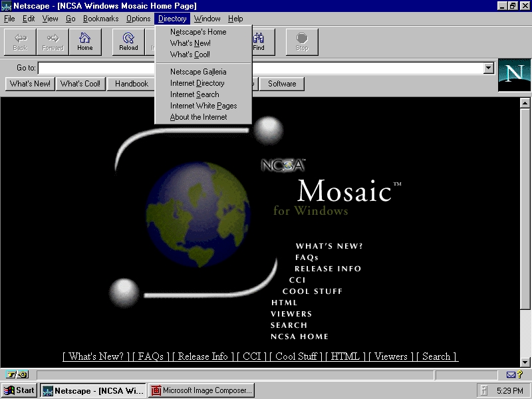Open the Bookmarks menu
Viewport: 532px width, 399px height.
pos(101,19)
